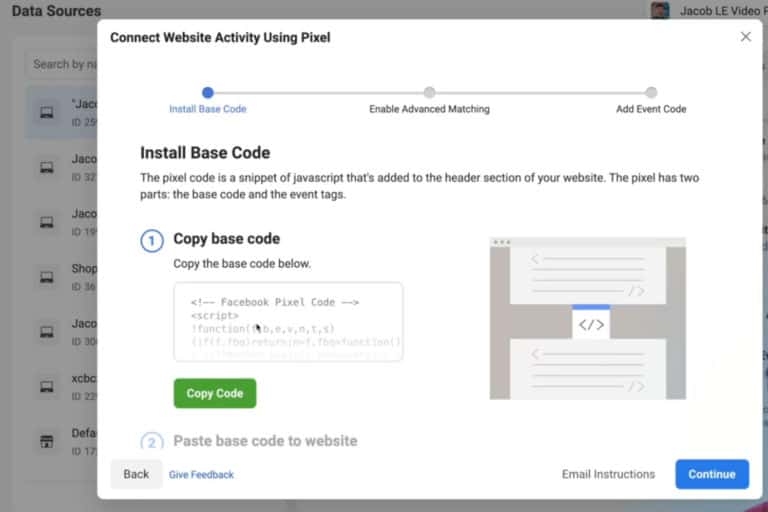768x512 pixels.
Task: Select the xcbc data source icon
Action: coord(47,387)
